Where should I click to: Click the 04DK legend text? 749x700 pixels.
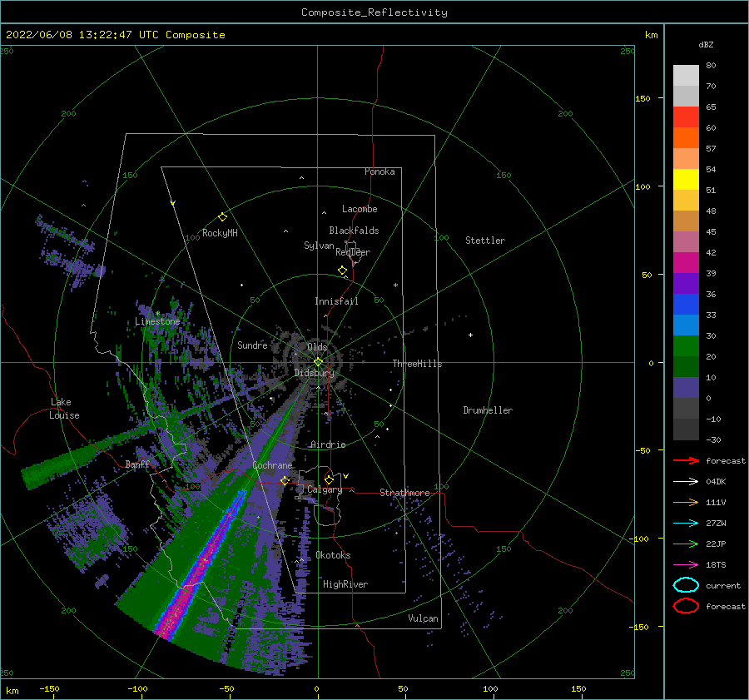[716, 482]
